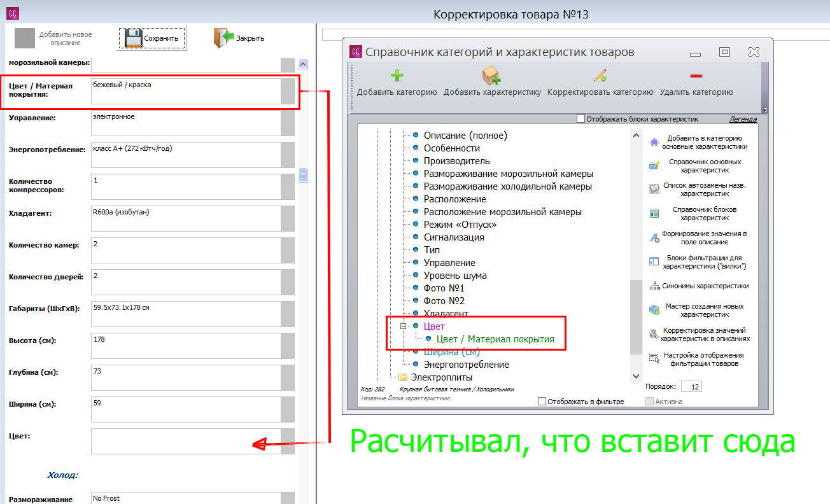This screenshot has width=830, height=504.
Task: Click the tree scroll down arrow
Action: coord(636,377)
